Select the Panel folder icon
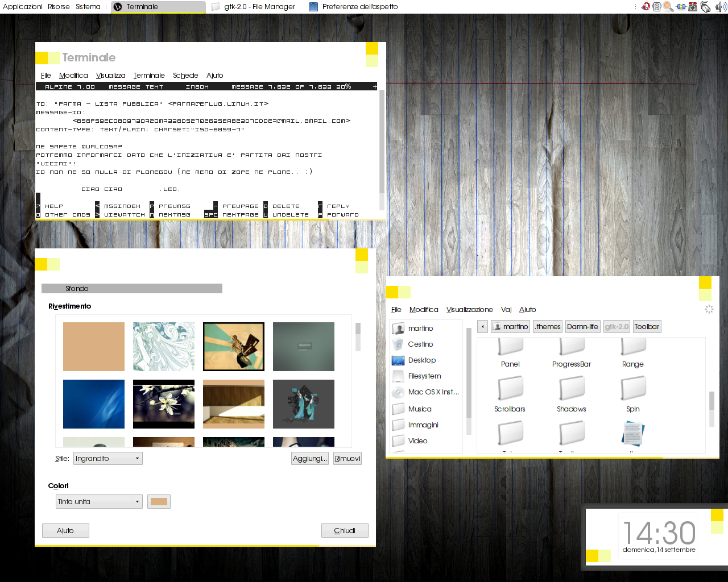The width and height of the screenshot is (728, 582). point(510,347)
